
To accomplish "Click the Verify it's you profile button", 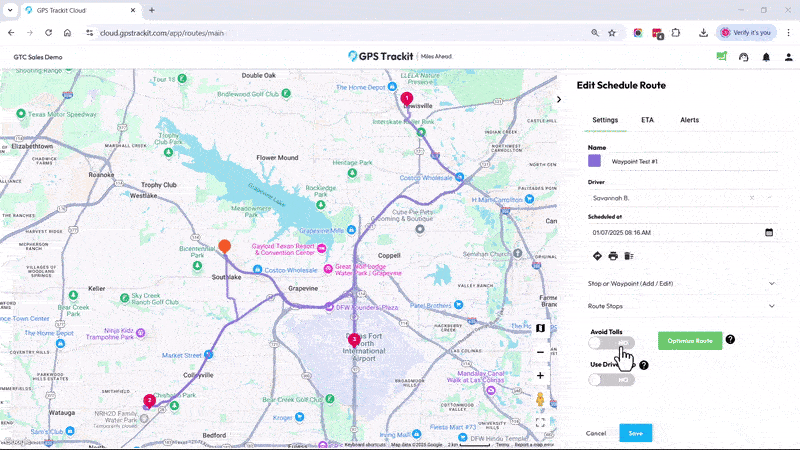I will pyautogui.click(x=746, y=33).
